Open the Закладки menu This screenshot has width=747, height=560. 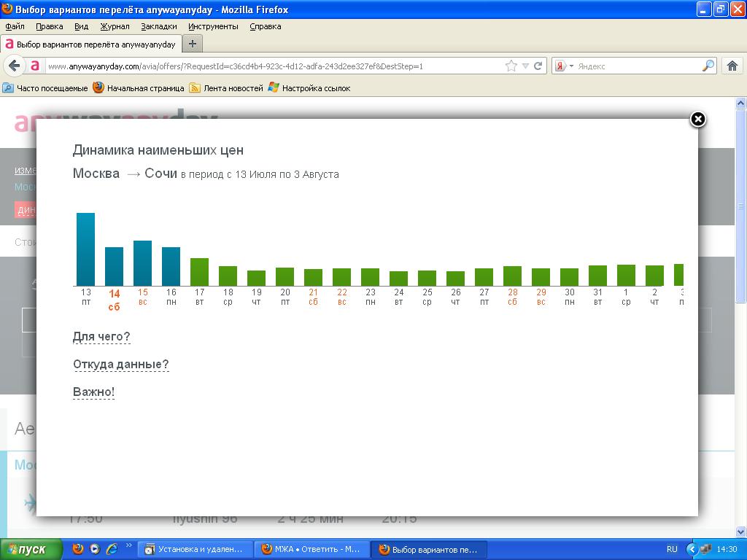(x=159, y=26)
